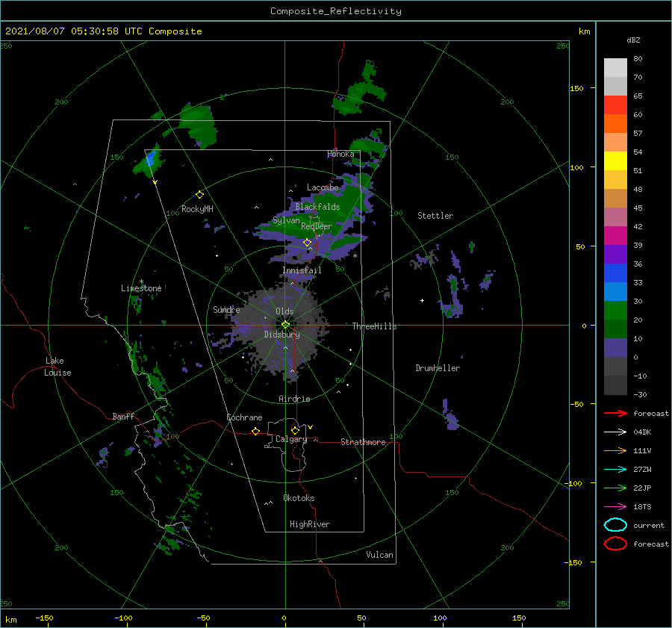Image resolution: width=672 pixels, height=628 pixels.
Task: Click the cyan 27ZW arrow legend icon
Action: (615, 470)
